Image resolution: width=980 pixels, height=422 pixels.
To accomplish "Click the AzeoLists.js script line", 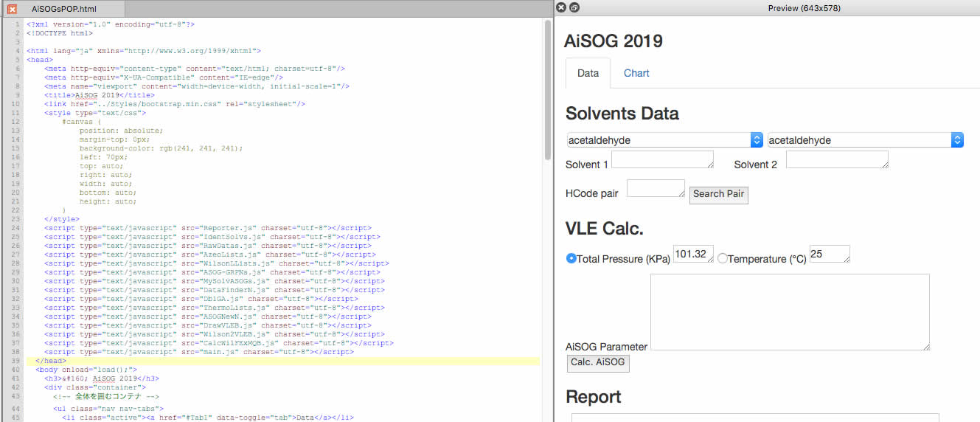I will click(212, 255).
